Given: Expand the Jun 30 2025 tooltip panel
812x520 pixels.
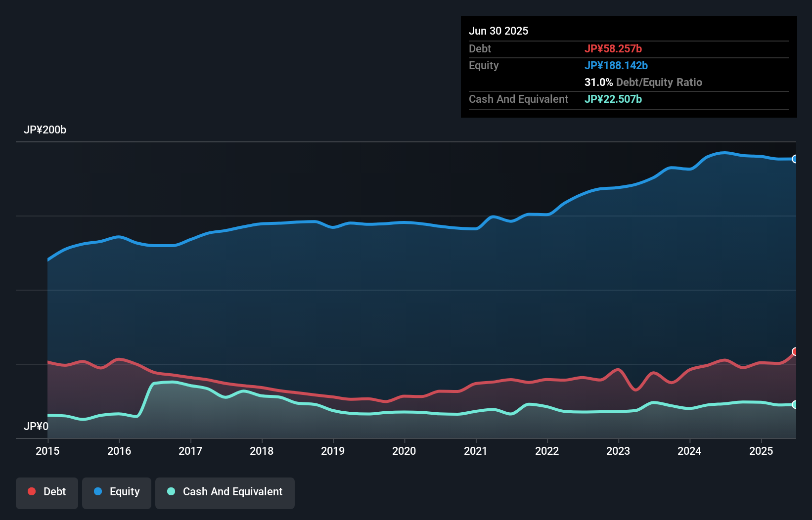Looking at the screenshot, I should (499, 31).
